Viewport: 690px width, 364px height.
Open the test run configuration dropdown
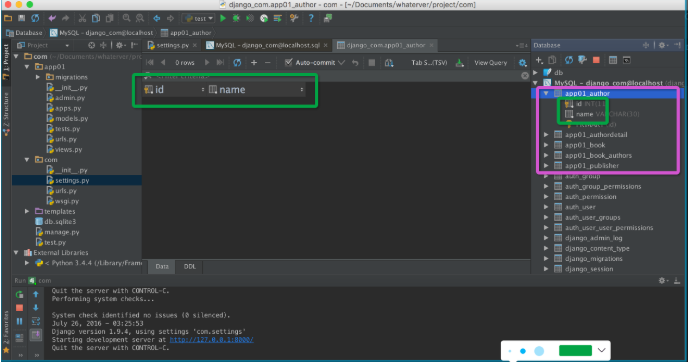pyautogui.click(x=199, y=18)
